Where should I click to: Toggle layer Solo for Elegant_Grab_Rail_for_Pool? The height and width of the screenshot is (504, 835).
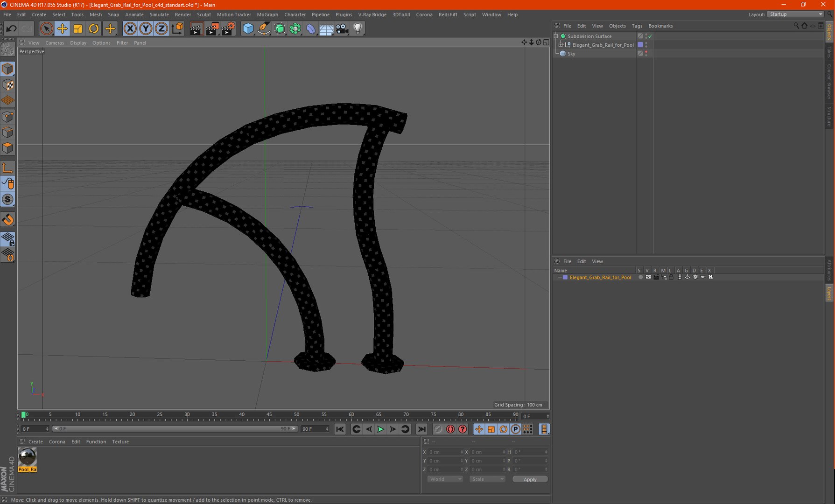tap(640, 277)
